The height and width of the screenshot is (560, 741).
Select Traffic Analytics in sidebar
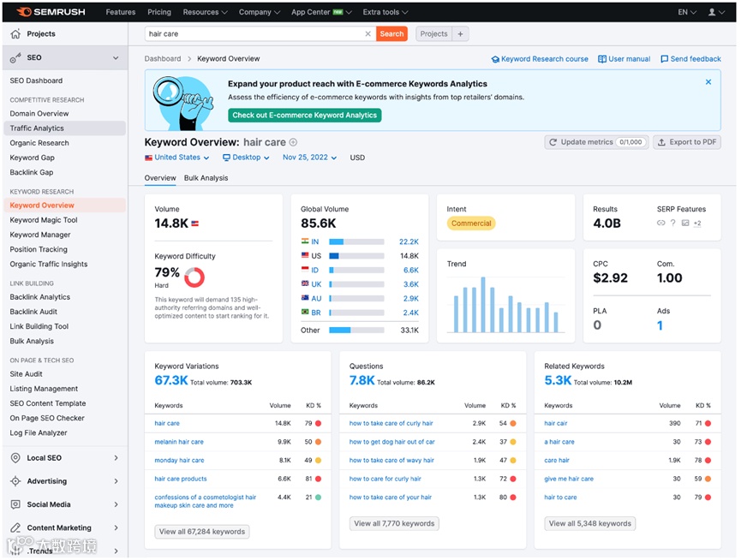pyautogui.click(x=65, y=128)
